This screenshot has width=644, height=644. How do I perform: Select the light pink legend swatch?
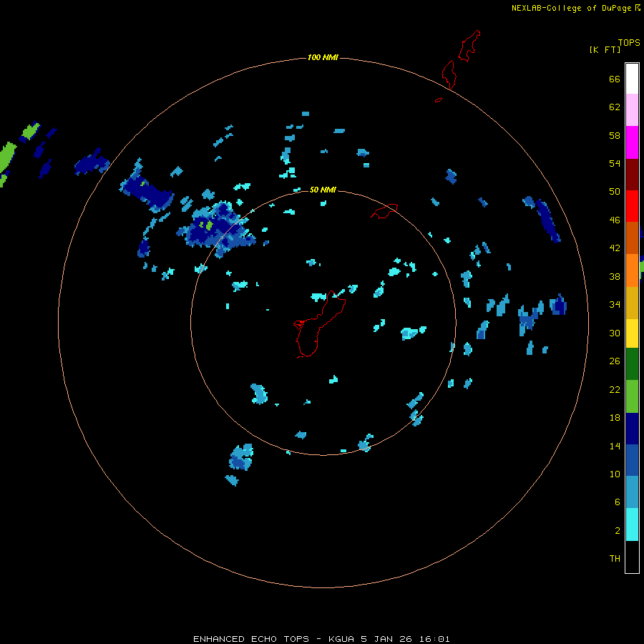click(632, 110)
